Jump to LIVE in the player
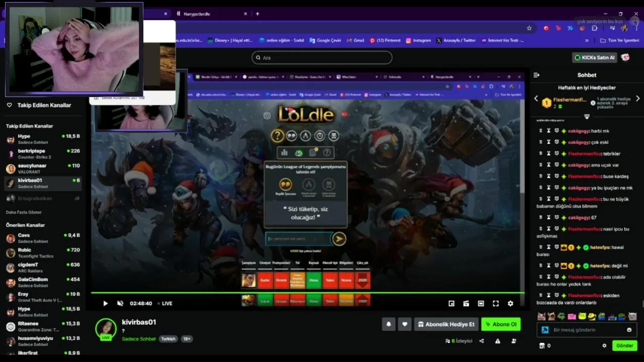This screenshot has width=644, height=362. click(x=165, y=303)
